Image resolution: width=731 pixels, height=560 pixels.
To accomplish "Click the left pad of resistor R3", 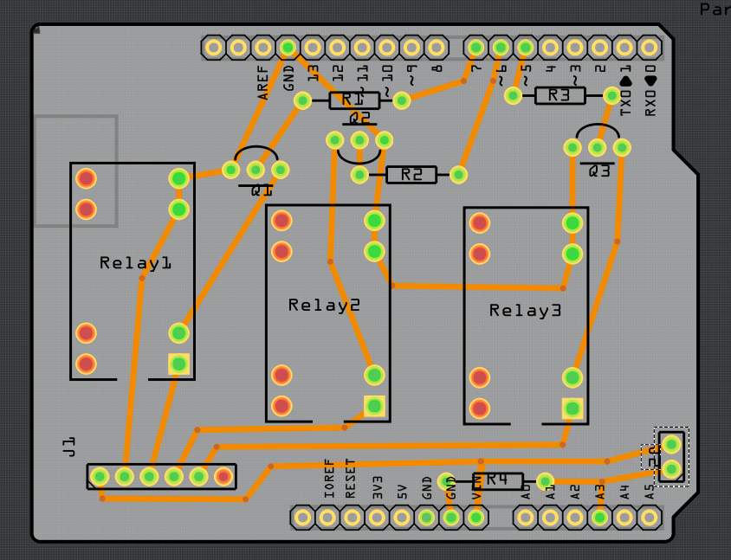I will coord(514,95).
